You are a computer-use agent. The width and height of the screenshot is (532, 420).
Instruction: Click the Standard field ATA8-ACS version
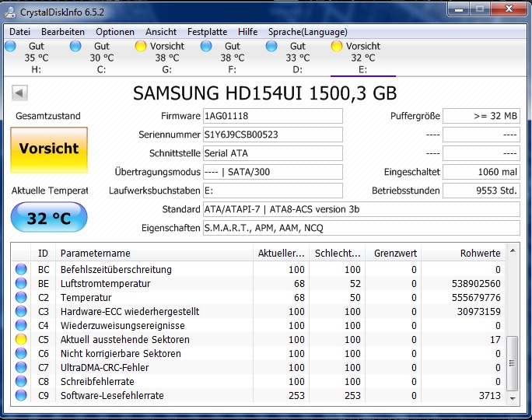[x=362, y=209]
